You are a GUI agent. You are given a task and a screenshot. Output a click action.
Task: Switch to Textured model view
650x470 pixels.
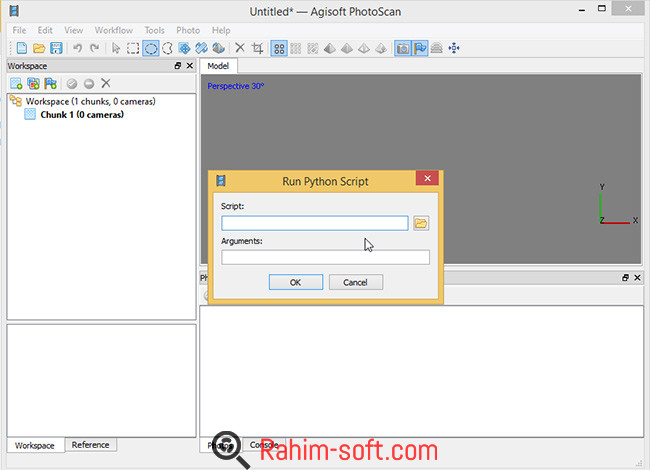[x=381, y=48]
